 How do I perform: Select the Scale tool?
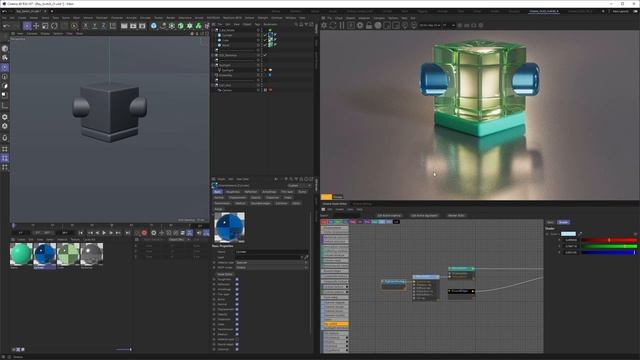pyautogui.click(x=45, y=26)
